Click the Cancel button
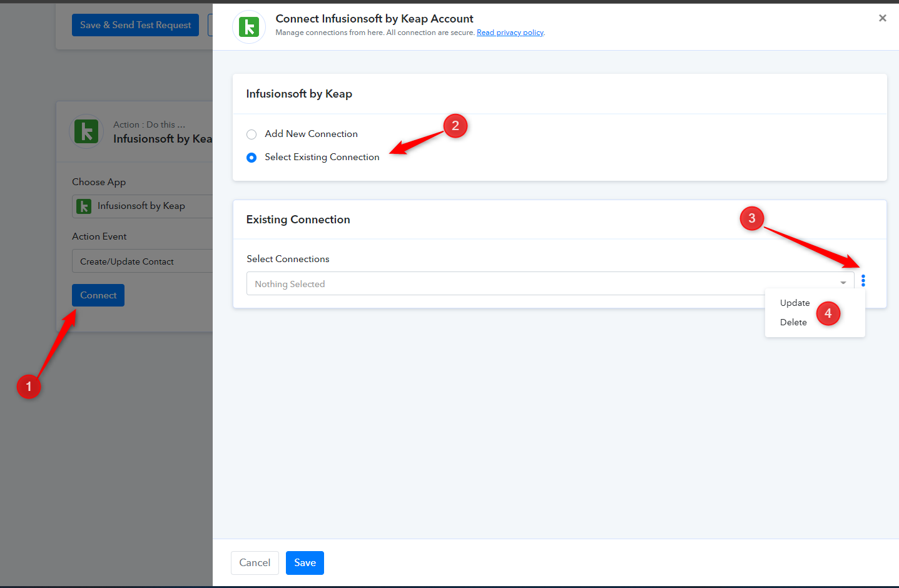 pos(255,563)
